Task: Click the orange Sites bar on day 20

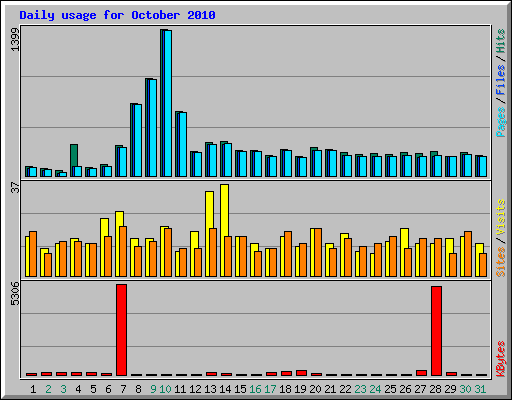Action: pos(318,252)
